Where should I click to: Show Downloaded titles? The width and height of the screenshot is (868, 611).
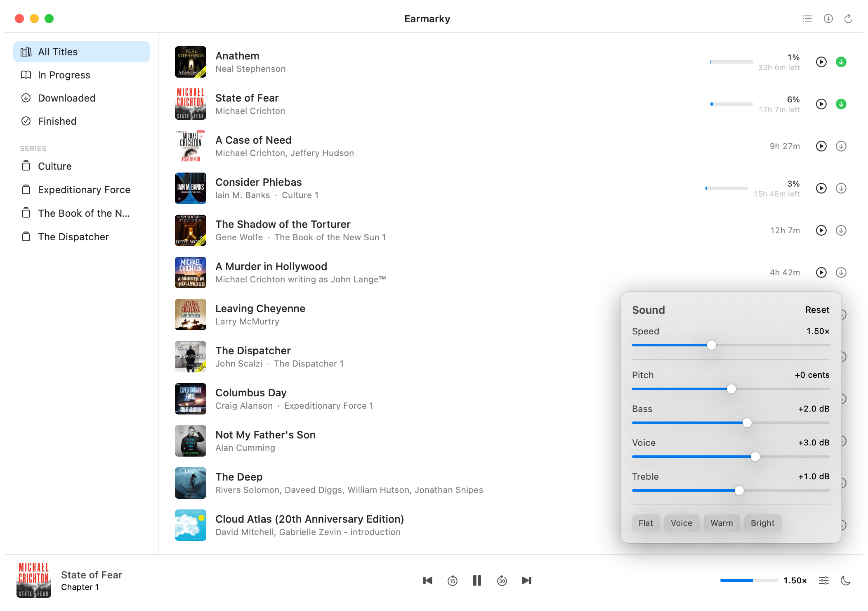(82, 98)
